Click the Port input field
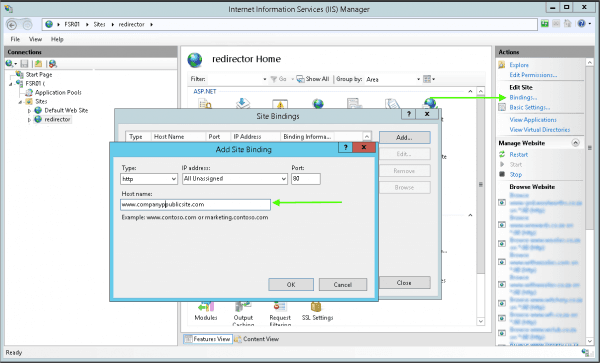 (306, 179)
